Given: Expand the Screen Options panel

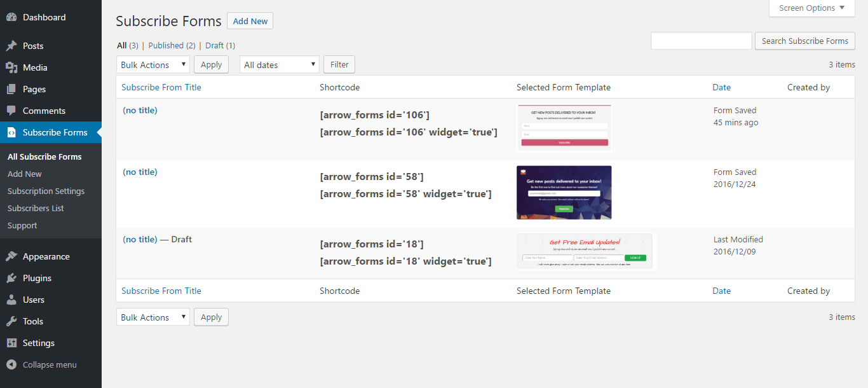Looking at the screenshot, I should tap(812, 8).
